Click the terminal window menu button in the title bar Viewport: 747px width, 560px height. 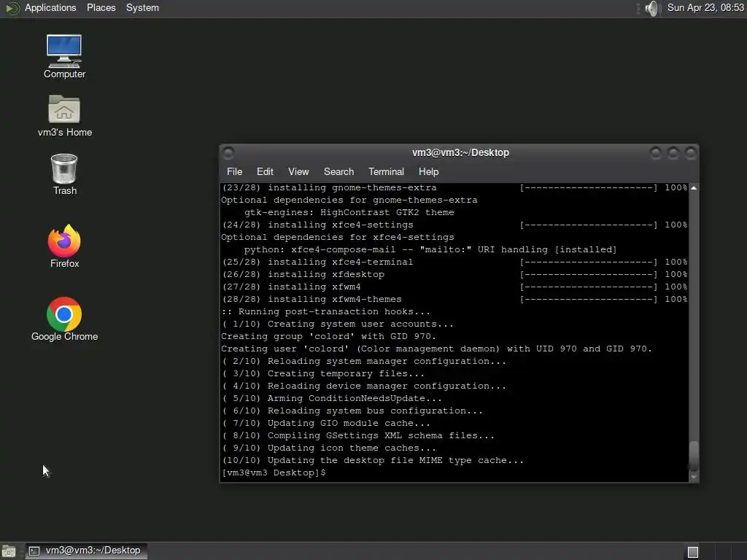click(x=228, y=152)
